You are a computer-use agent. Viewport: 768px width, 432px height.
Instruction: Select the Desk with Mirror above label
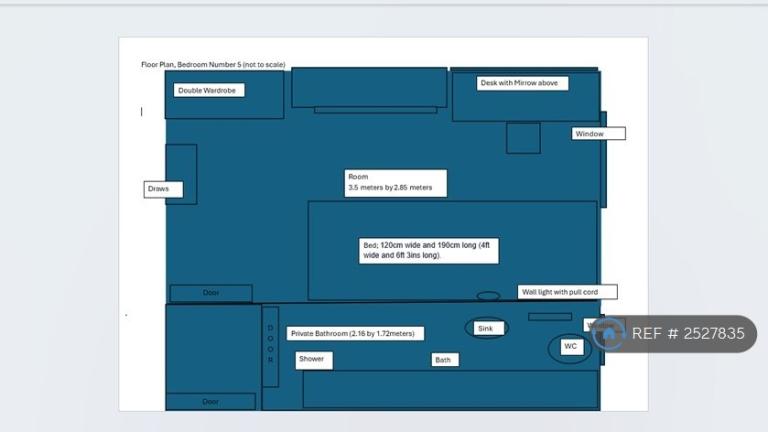(518, 83)
